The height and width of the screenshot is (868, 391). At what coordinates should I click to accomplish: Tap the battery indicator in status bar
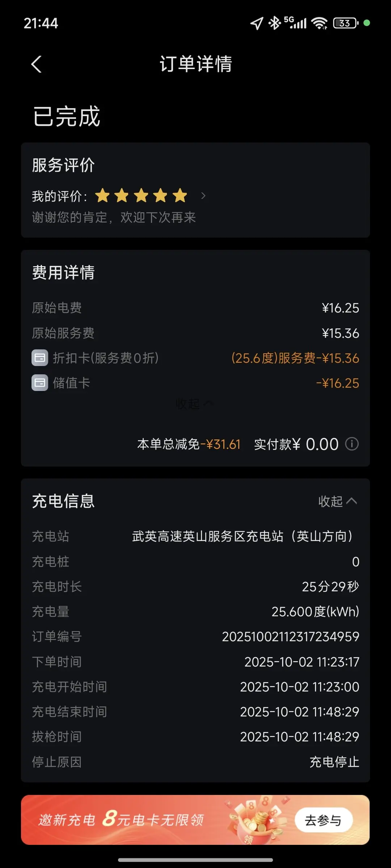345,24
